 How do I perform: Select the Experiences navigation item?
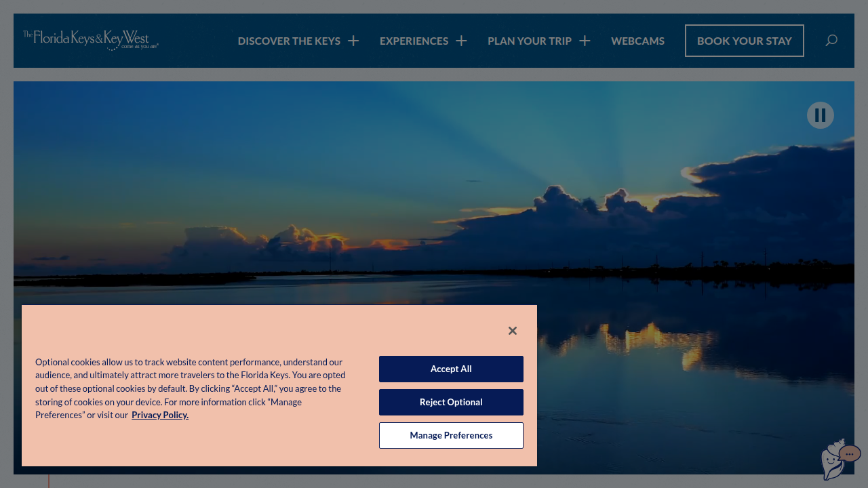pos(414,41)
